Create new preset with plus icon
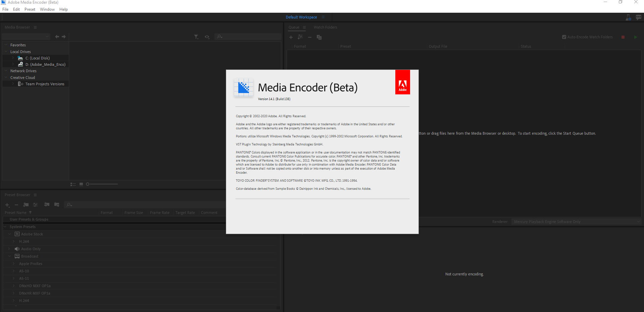Screen dimensions: 644x312 click(x=7, y=205)
